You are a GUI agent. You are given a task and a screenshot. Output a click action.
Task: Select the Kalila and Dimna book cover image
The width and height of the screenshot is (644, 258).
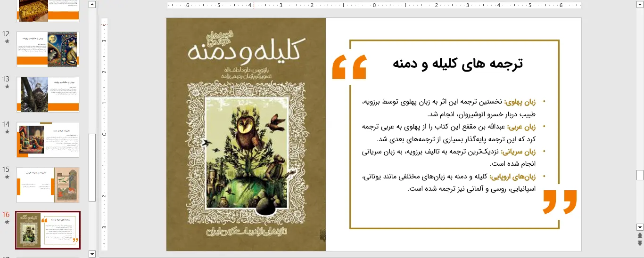coord(246,134)
